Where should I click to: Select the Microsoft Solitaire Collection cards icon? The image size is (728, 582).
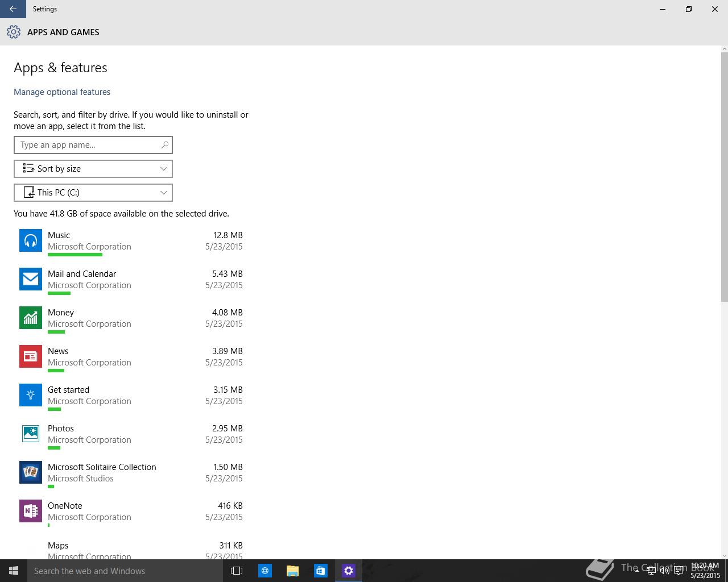[x=31, y=472]
